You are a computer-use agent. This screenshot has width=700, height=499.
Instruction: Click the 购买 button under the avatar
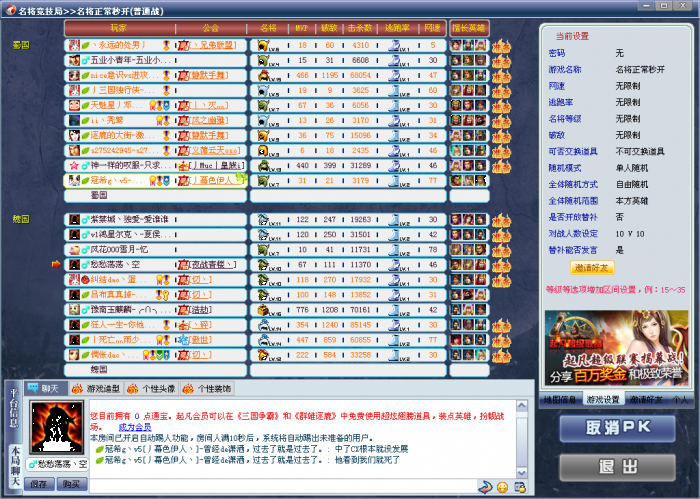(x=71, y=484)
